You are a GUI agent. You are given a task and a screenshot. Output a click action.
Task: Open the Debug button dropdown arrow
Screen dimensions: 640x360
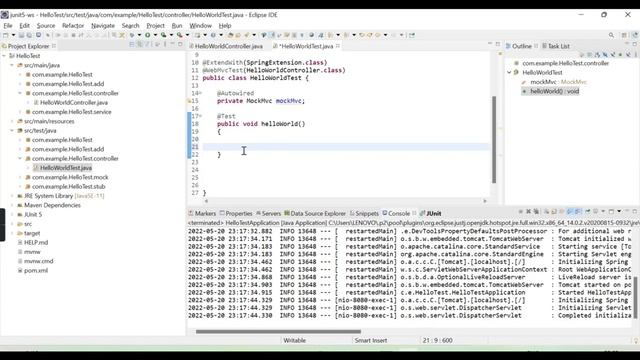pyautogui.click(x=139, y=35)
